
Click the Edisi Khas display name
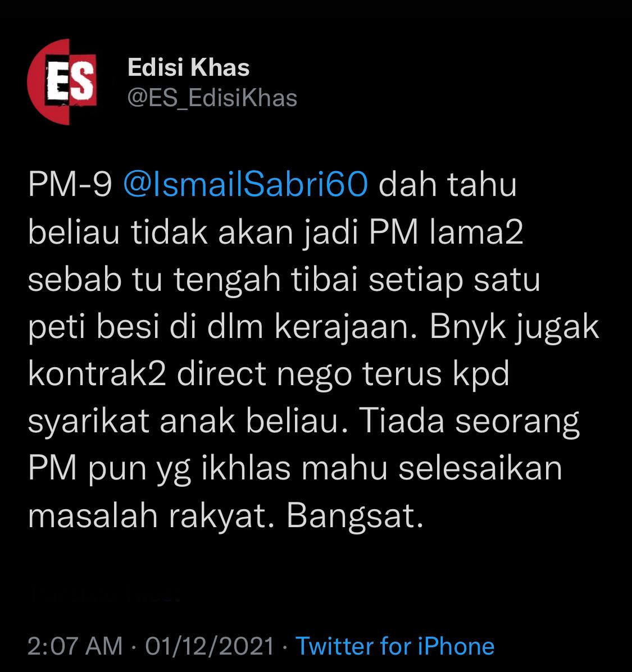(x=188, y=67)
